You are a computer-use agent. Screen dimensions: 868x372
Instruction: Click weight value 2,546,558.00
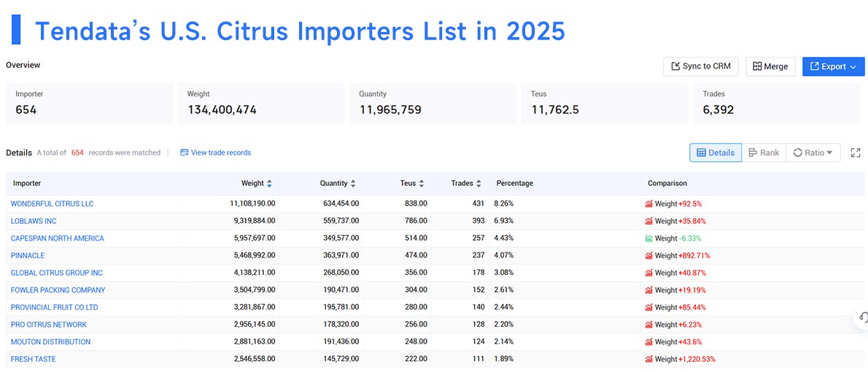coord(254,359)
